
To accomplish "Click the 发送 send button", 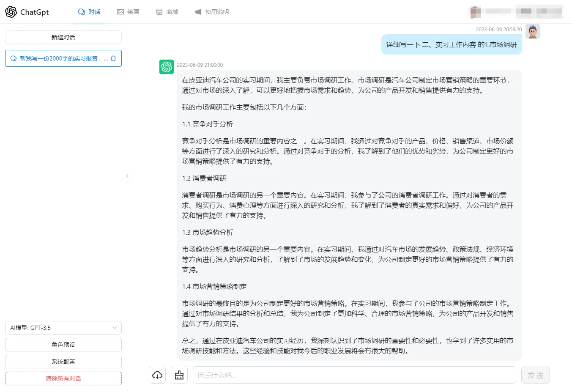I will click(x=536, y=375).
